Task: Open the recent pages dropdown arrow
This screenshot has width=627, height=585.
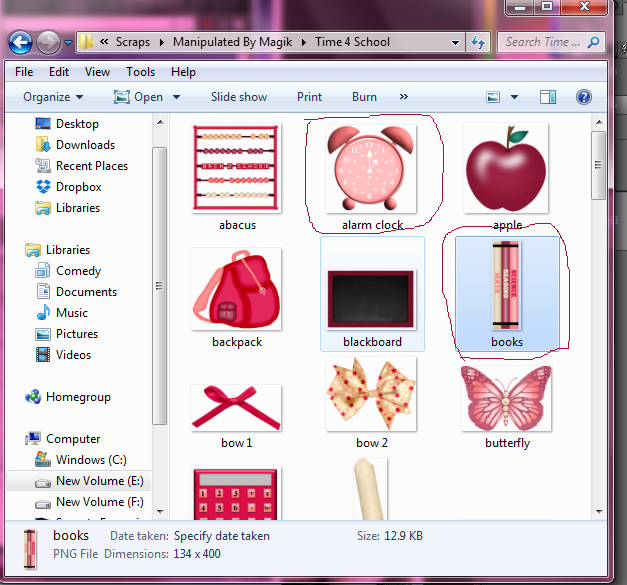Action: [68, 42]
